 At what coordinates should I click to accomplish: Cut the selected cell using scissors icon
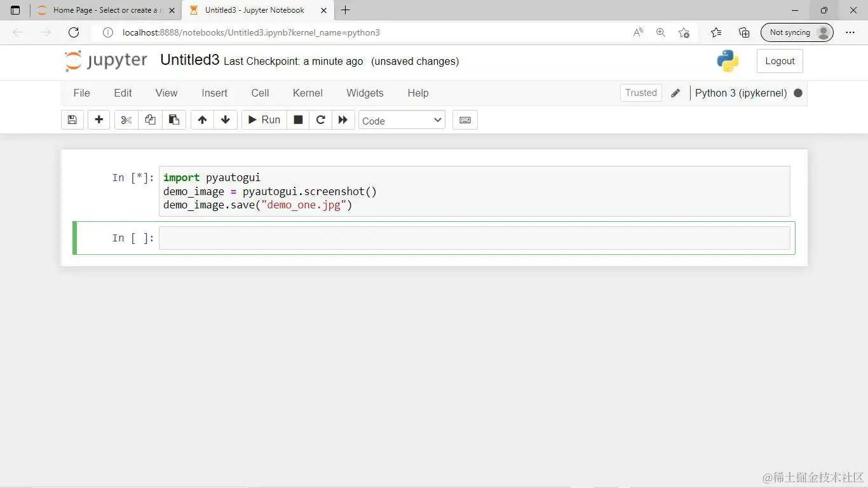125,119
